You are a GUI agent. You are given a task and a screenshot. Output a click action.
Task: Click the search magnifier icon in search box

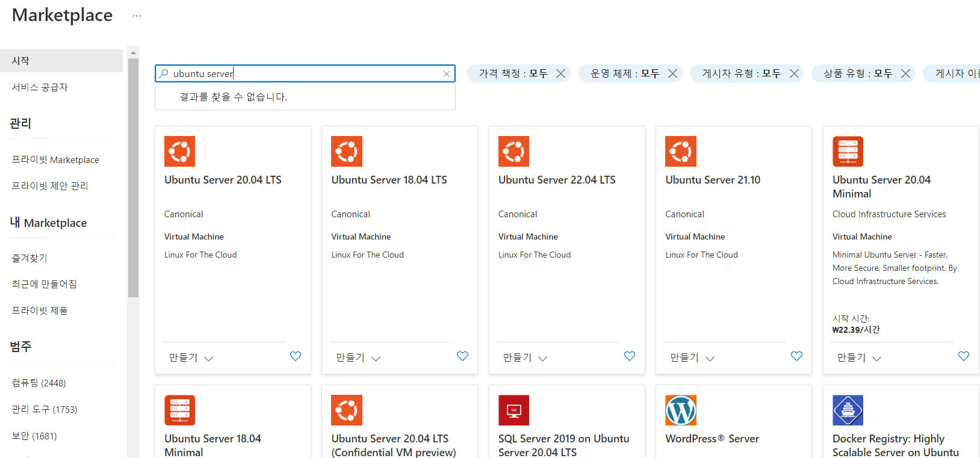click(164, 73)
